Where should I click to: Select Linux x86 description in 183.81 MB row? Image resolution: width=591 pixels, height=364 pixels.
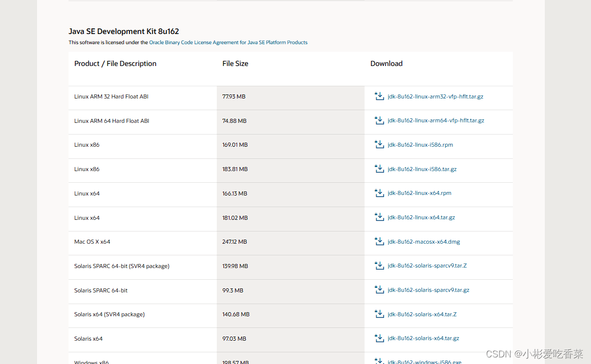[x=87, y=169]
